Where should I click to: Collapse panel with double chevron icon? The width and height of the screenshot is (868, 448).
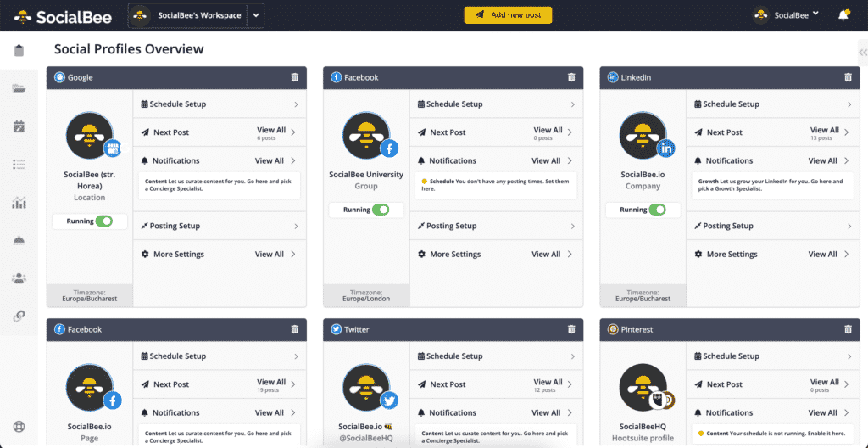[862, 53]
